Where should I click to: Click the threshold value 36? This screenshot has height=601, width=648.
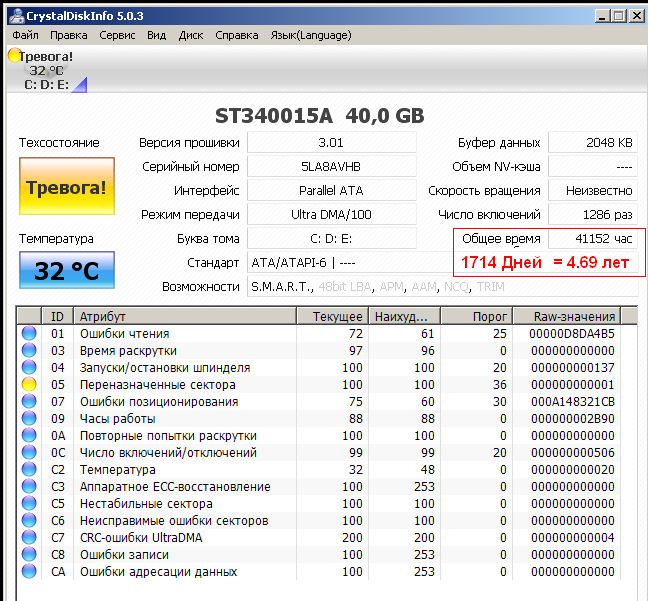(500, 384)
